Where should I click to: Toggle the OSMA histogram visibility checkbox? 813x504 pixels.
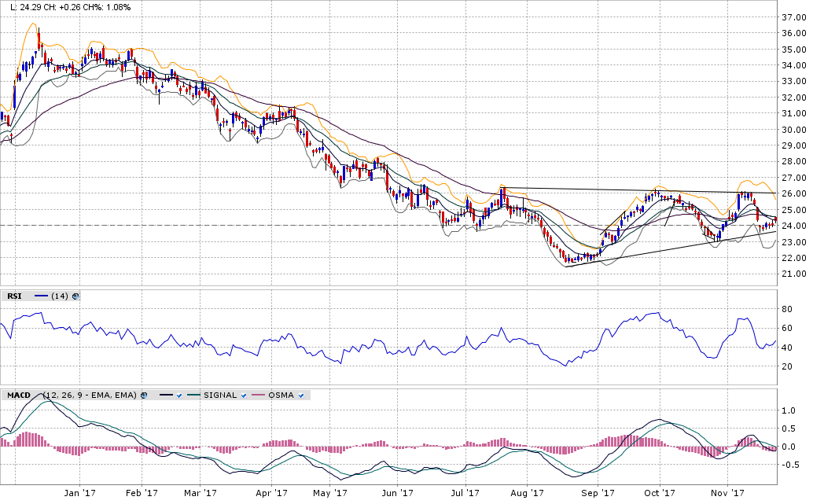[x=302, y=395]
